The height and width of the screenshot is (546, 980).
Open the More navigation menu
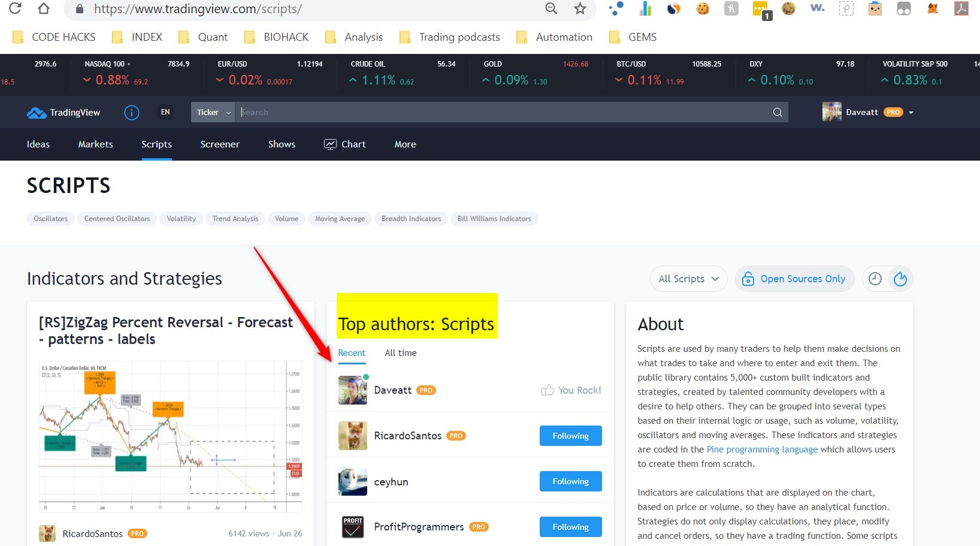[406, 144]
